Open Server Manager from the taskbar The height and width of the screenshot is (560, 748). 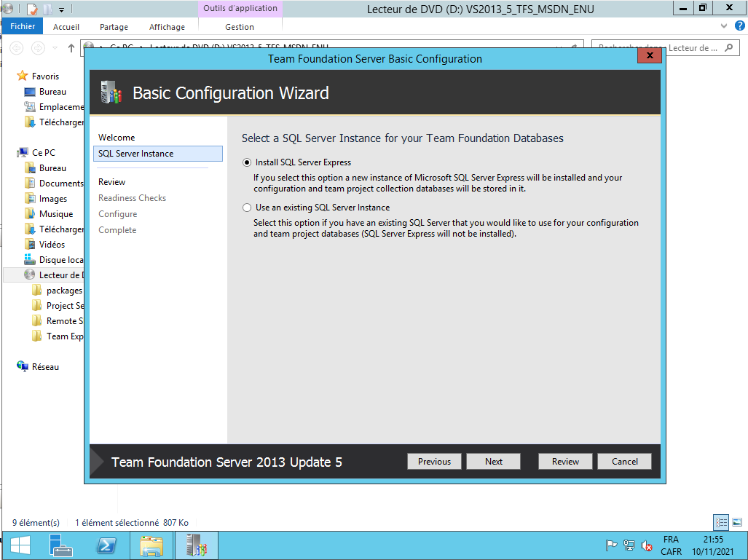pyautogui.click(x=61, y=545)
